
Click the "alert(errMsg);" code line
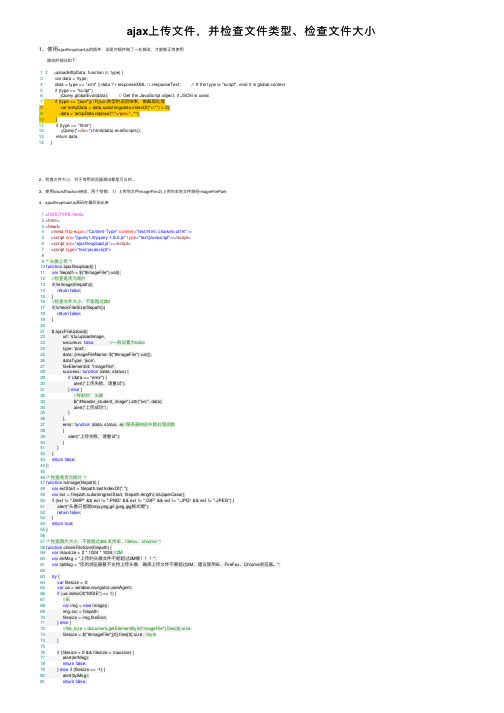(76, 658)
